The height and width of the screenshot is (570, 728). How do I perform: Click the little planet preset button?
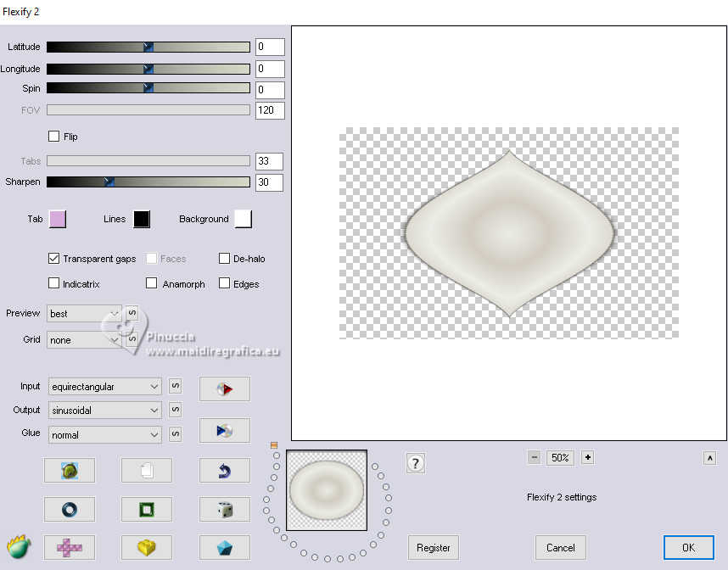coord(70,470)
